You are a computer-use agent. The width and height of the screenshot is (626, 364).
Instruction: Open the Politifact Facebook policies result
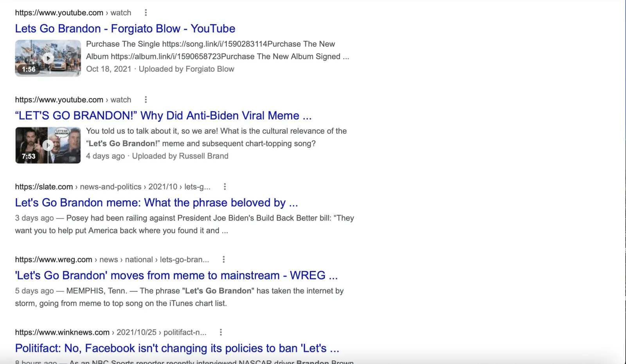click(177, 348)
